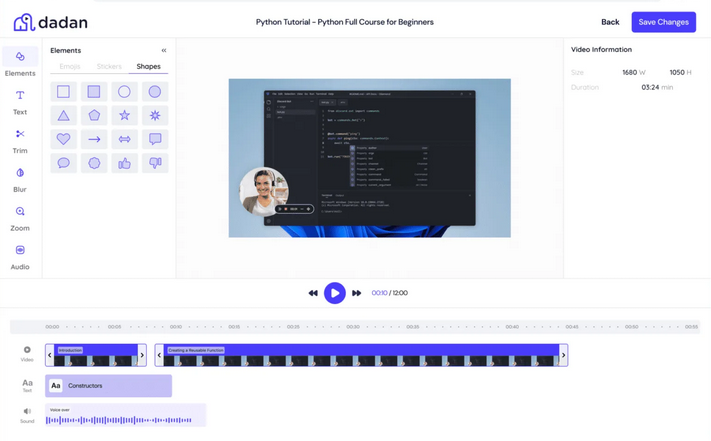
Task: Click the Video track record icon
Action: point(27,350)
